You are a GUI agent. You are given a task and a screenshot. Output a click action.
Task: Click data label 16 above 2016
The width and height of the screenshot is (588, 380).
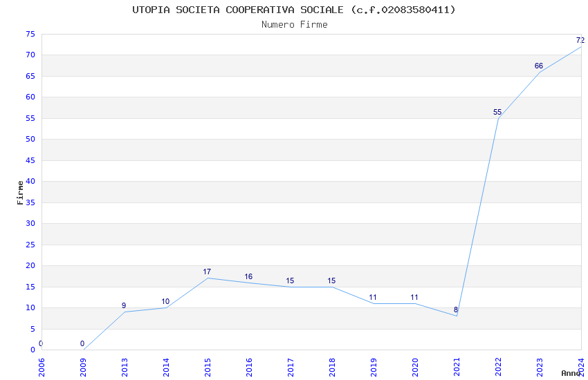(248, 276)
